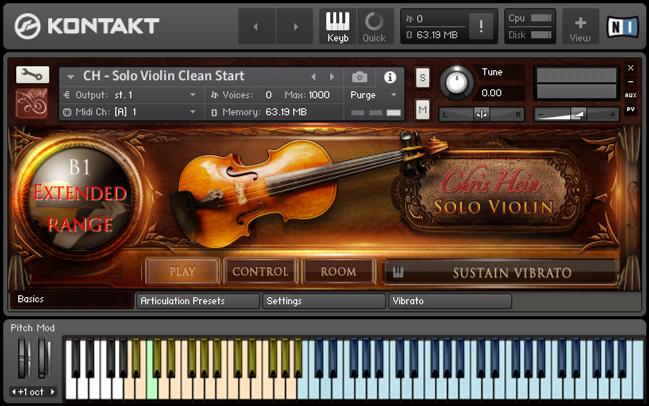Image resolution: width=649 pixels, height=406 pixels.
Task: Click the purge status bars indicator
Action: click(375, 113)
